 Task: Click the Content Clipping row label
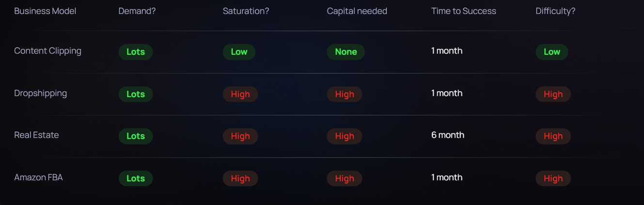[47, 51]
